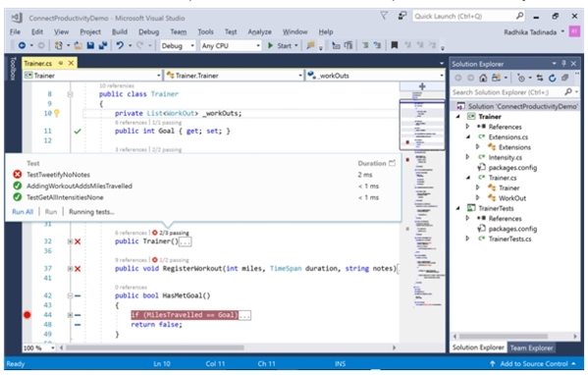Expand the Intensity.cs tree node

pos(467,157)
